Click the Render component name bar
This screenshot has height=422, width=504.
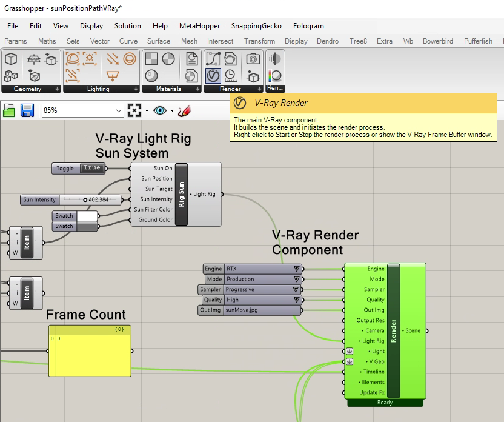[x=393, y=331]
